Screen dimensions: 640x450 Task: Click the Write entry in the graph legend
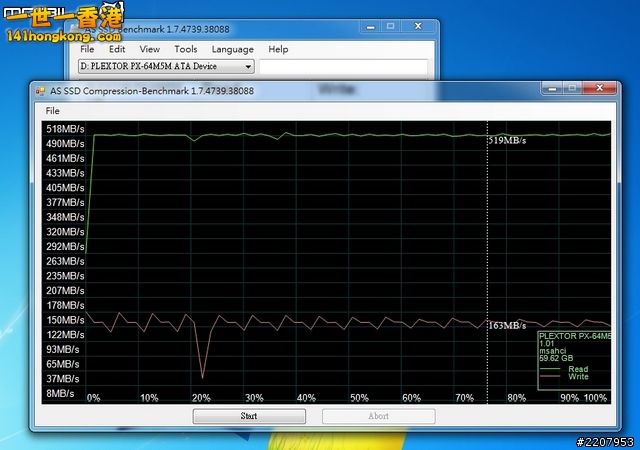click(578, 377)
